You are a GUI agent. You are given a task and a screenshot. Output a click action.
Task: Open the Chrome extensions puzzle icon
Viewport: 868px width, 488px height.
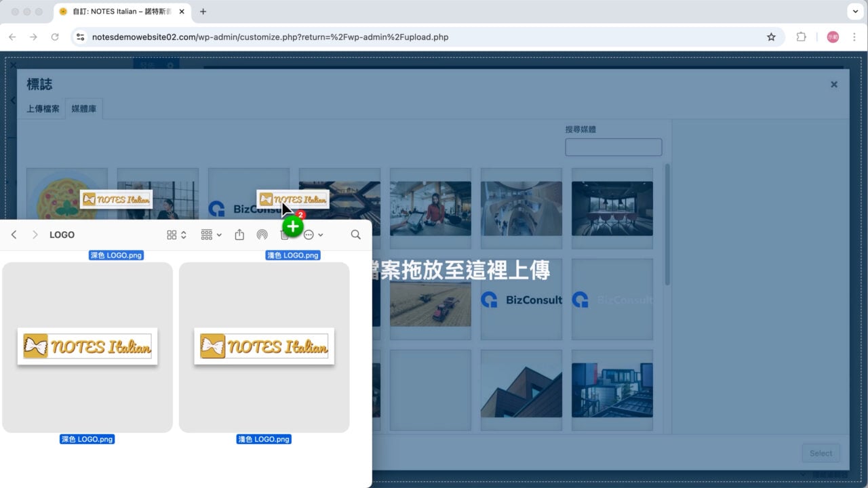click(802, 37)
